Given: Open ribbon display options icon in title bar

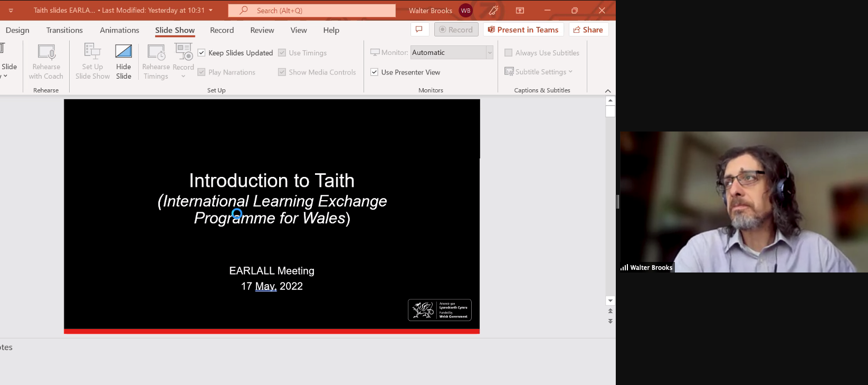Looking at the screenshot, I should tap(520, 11).
